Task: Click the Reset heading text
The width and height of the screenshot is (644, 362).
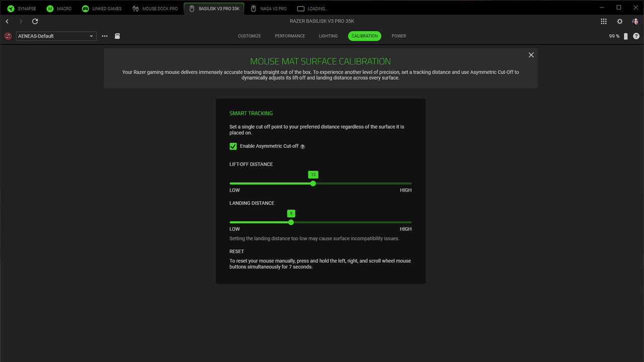Action: point(236,251)
